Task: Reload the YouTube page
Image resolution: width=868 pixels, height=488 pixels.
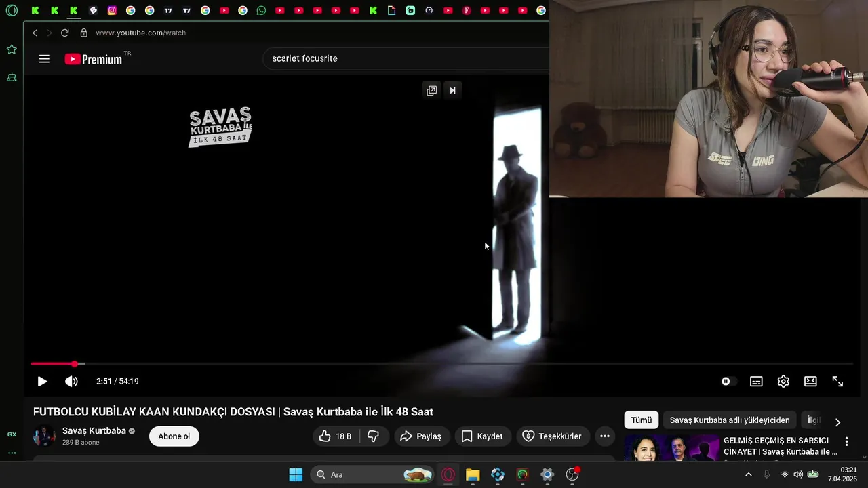Action: coord(64,33)
